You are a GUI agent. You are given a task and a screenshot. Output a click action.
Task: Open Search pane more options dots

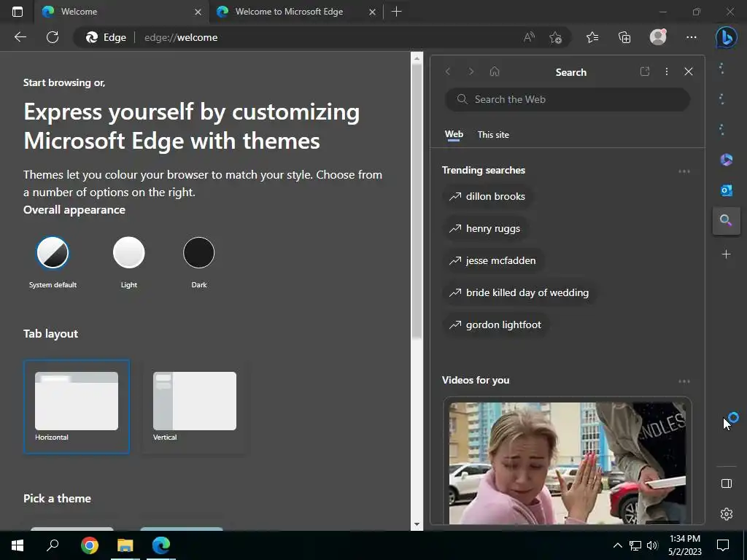pos(667,71)
